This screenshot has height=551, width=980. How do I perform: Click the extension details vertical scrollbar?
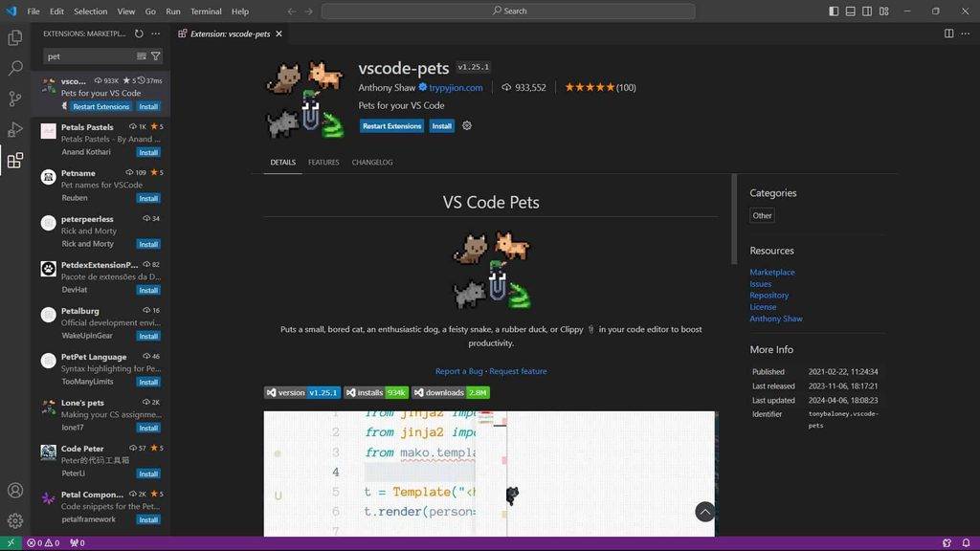(x=734, y=219)
